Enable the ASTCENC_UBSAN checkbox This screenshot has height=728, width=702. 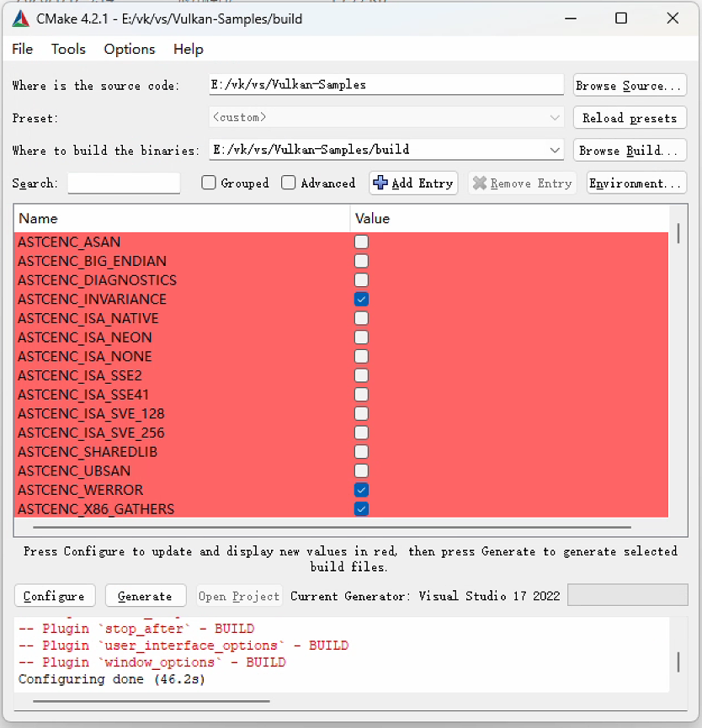(x=361, y=470)
